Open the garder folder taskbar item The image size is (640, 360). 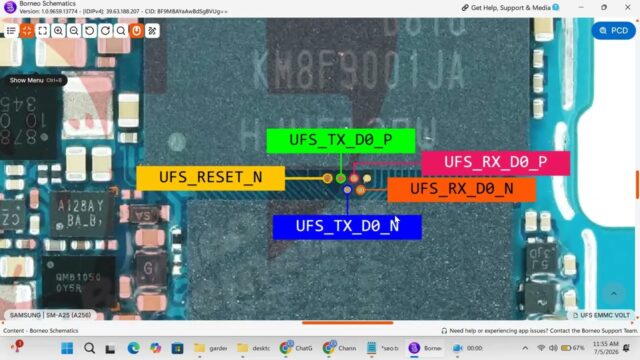(x=211, y=348)
